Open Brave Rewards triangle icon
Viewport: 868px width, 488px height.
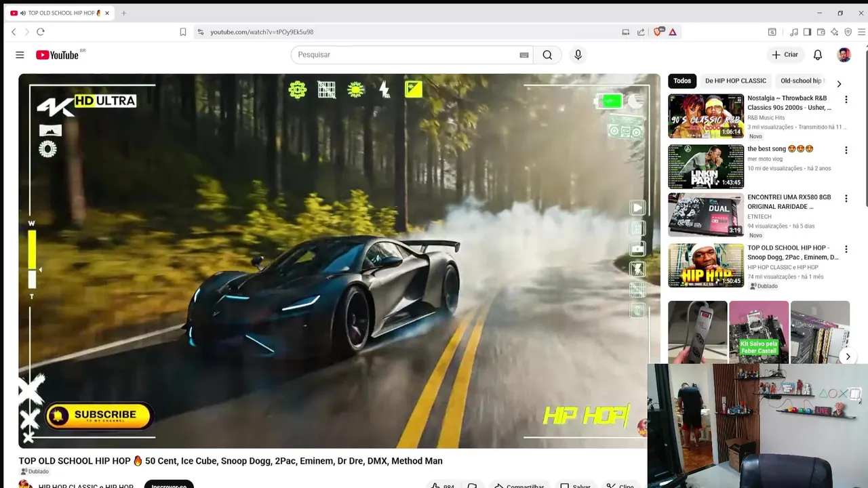pyautogui.click(x=673, y=32)
